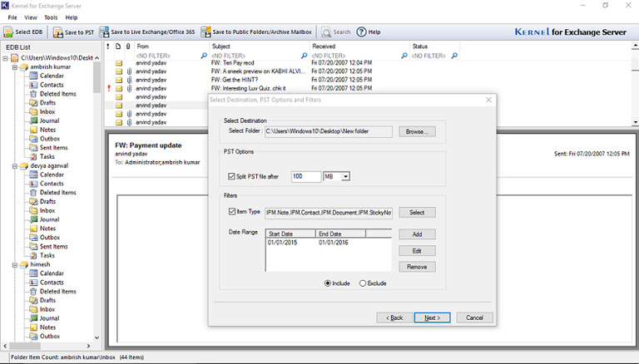Select ambrish kumar Calendar folder icon
This screenshot has width=639, height=364.
33,76
